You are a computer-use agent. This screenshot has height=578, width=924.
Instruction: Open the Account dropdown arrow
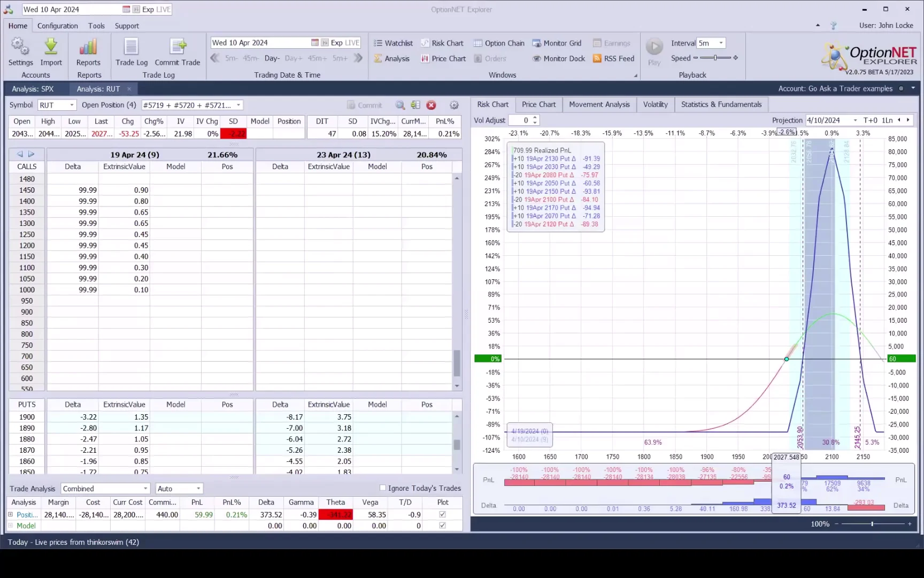point(913,88)
